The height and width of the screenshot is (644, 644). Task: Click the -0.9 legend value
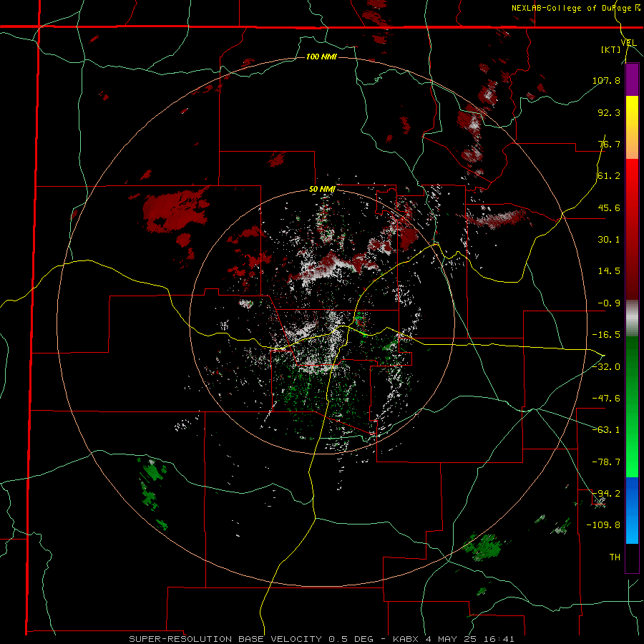[609, 303]
